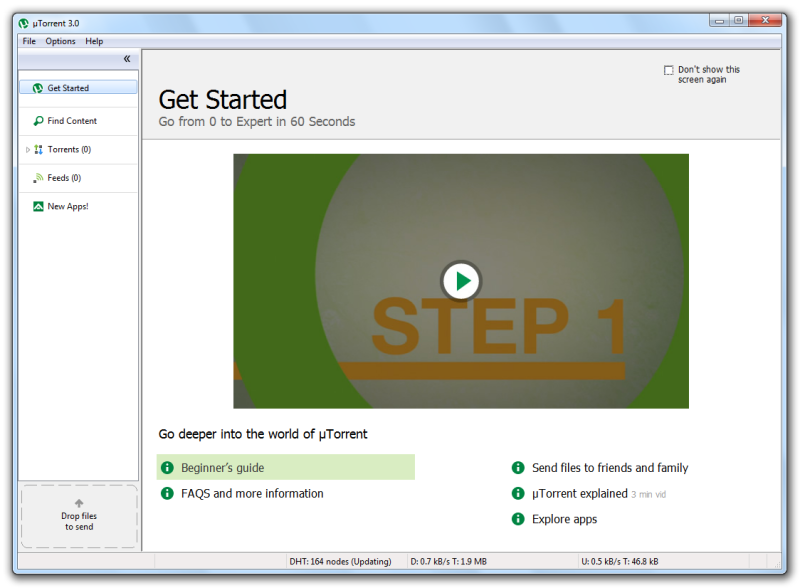Click info icon beside FAQS and more information
Image resolution: width=800 pixels, height=588 pixels.
pos(167,493)
